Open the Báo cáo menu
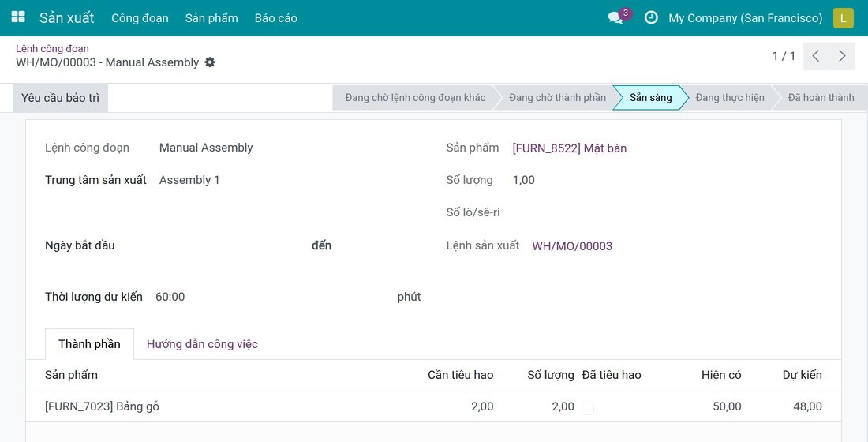Image resolution: width=868 pixels, height=442 pixels. tap(275, 17)
